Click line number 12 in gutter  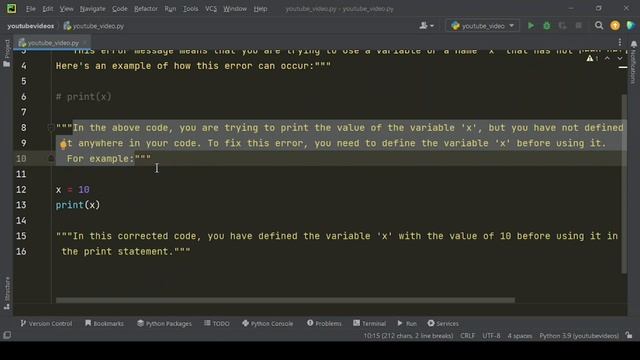tap(21, 190)
